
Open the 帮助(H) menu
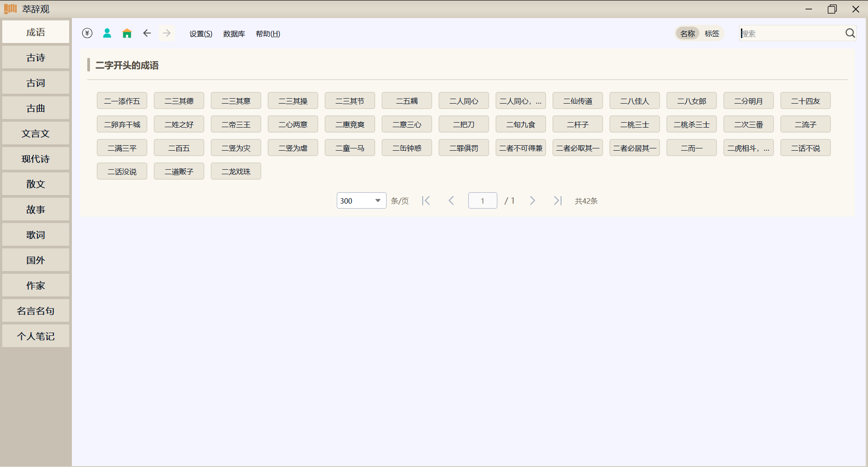pos(268,34)
